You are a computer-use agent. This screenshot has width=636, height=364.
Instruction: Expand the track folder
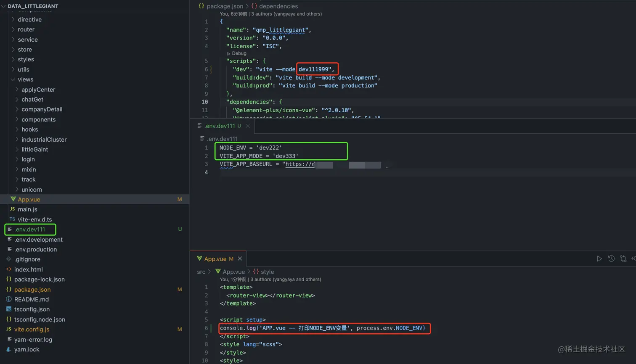(x=17, y=179)
